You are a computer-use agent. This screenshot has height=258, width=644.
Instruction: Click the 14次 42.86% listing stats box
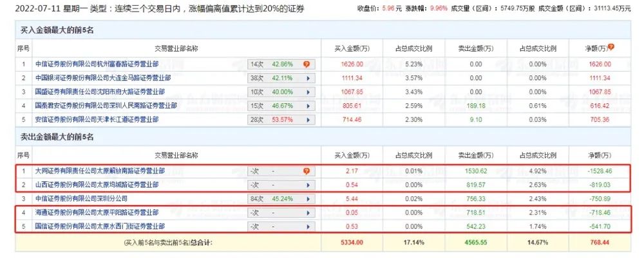tap(281, 64)
